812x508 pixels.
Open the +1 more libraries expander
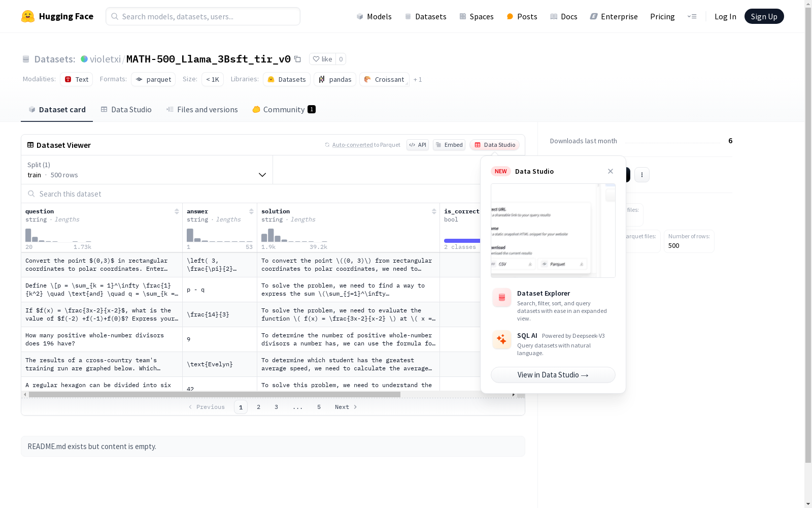418,80
